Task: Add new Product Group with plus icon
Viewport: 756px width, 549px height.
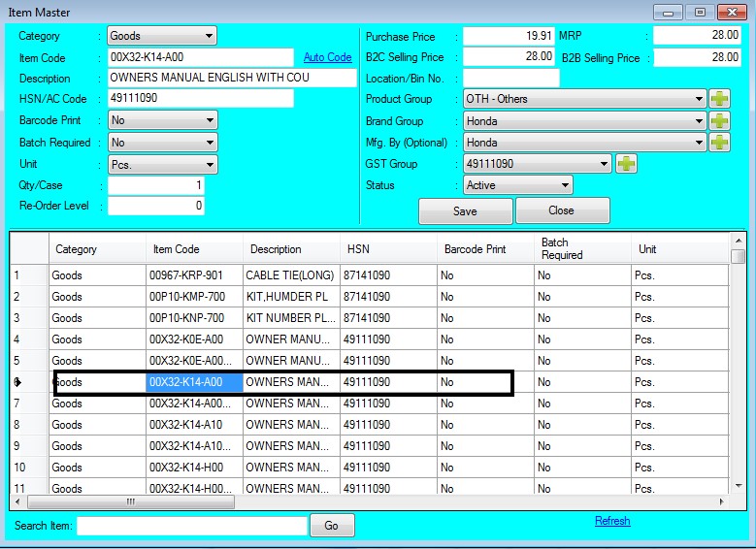Action: pyautogui.click(x=719, y=99)
